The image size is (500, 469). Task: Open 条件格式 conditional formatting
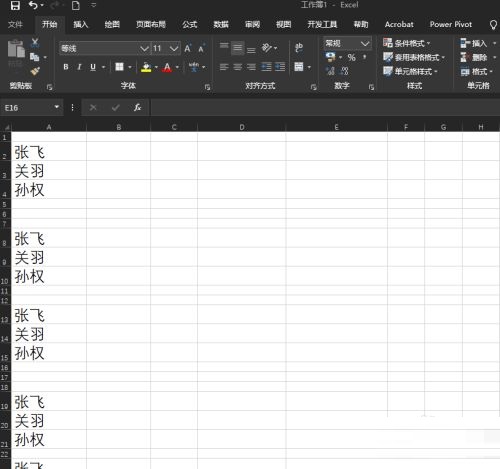pos(407,43)
